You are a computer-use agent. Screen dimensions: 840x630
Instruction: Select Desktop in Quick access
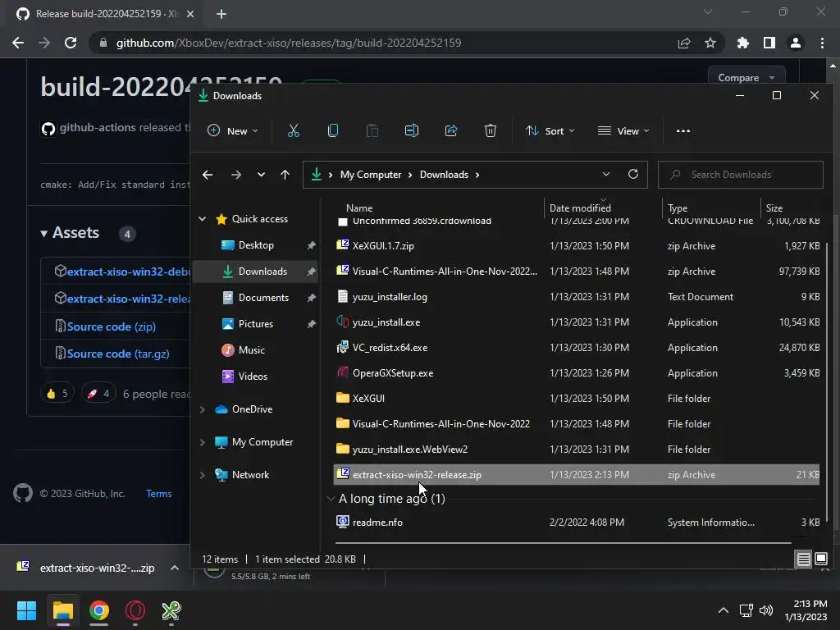256,245
